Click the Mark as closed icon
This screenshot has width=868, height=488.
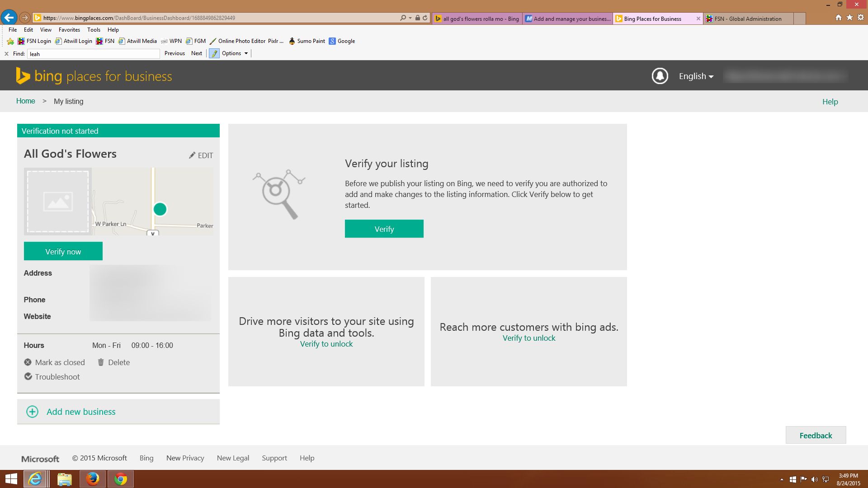tap(28, 362)
